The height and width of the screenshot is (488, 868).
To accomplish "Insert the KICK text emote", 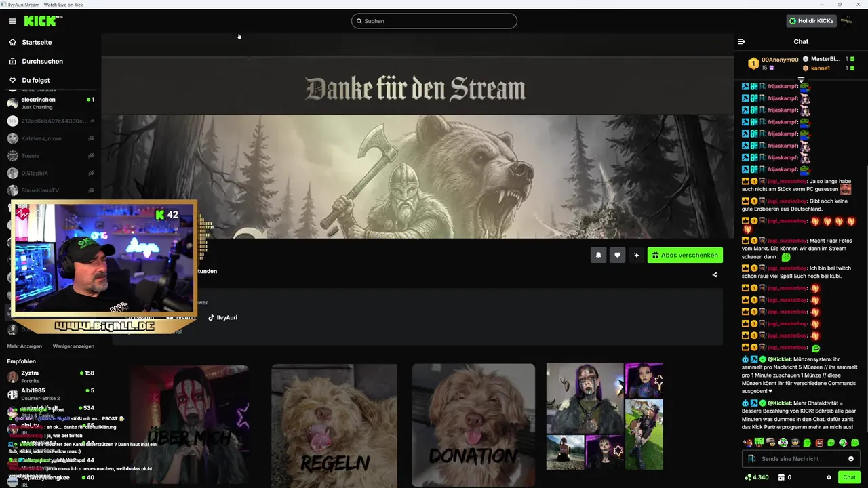I will [759, 443].
